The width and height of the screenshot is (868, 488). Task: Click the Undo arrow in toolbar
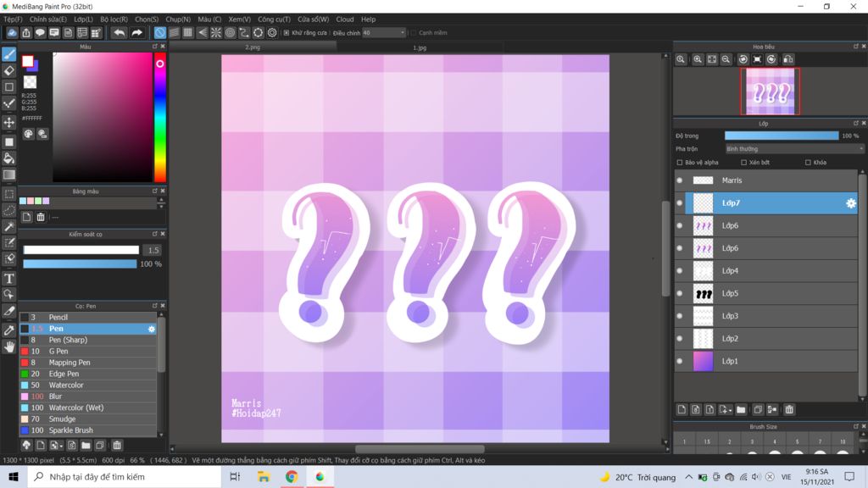coord(119,33)
